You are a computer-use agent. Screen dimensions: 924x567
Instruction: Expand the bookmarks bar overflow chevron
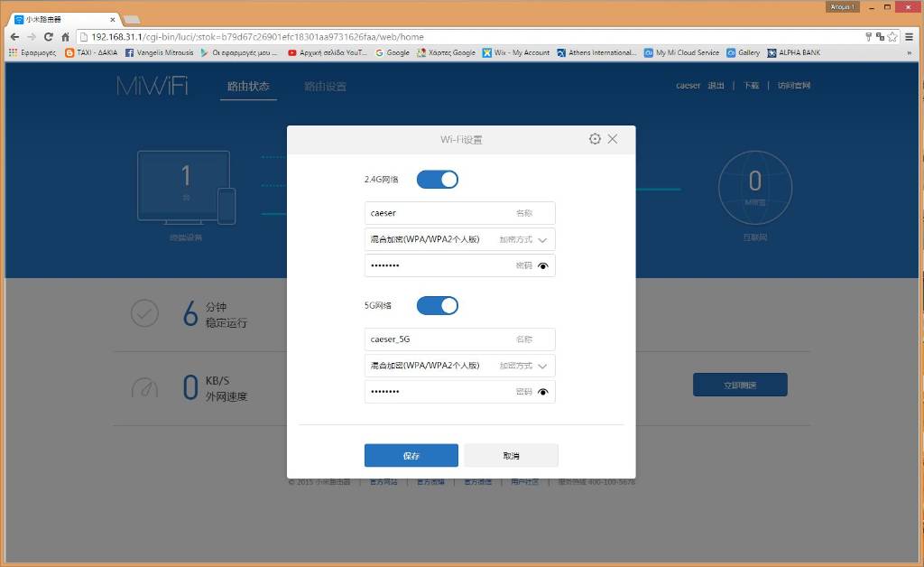pyautogui.click(x=909, y=53)
